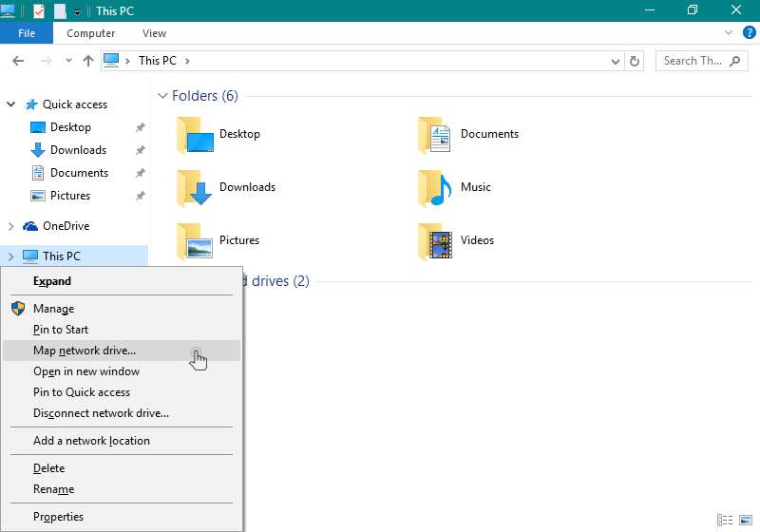The width and height of the screenshot is (760, 532).
Task: Choose Delete in the context menu
Action: [x=122, y=468]
